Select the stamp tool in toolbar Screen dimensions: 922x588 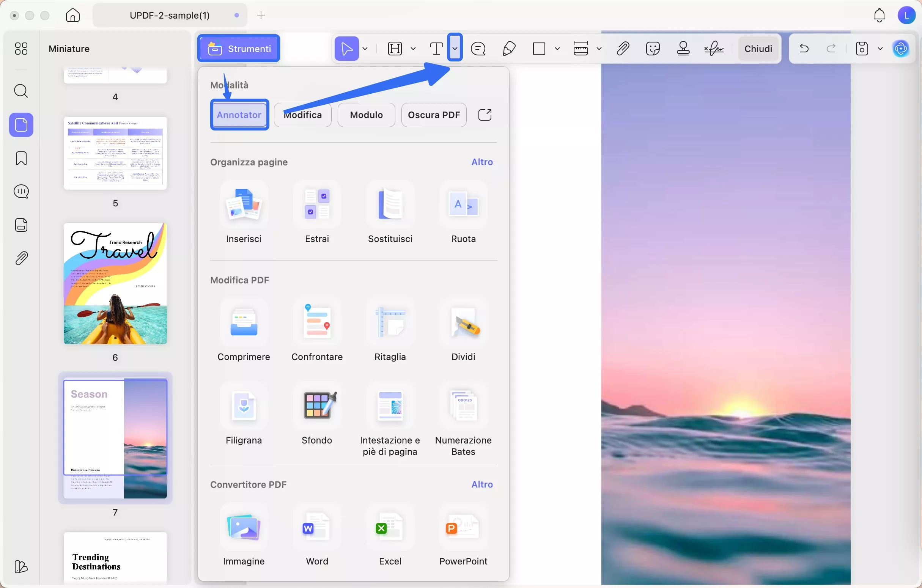tap(683, 49)
